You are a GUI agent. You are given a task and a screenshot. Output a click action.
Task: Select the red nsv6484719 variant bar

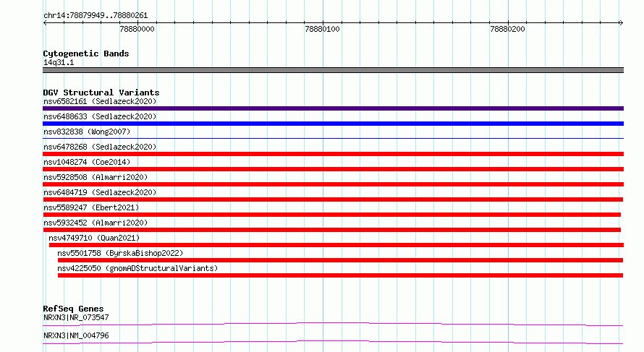(333, 199)
